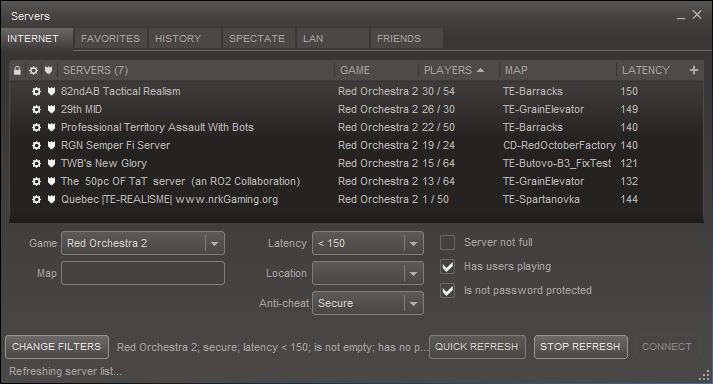The width and height of the screenshot is (713, 384).
Task: Switch to the LAN tab
Action: point(333,39)
